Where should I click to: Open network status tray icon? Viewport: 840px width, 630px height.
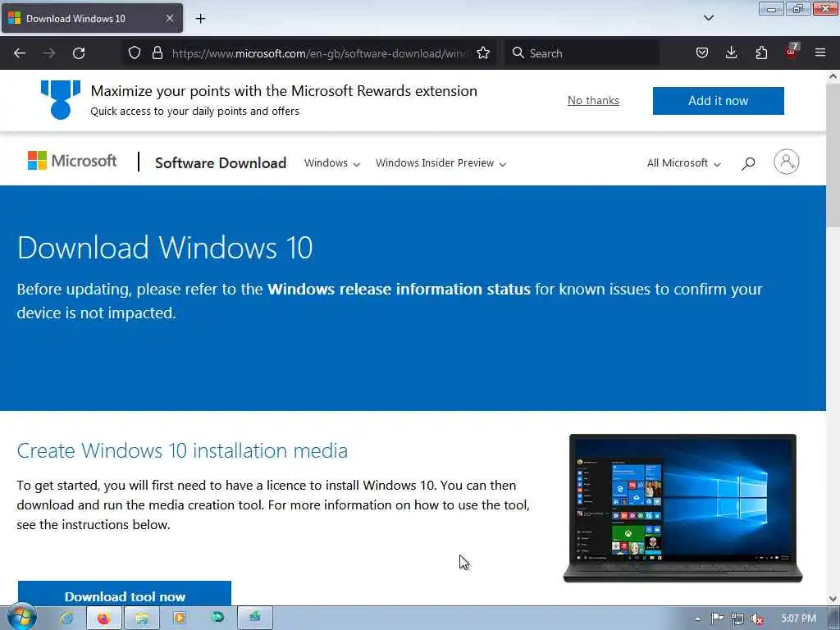point(737,619)
